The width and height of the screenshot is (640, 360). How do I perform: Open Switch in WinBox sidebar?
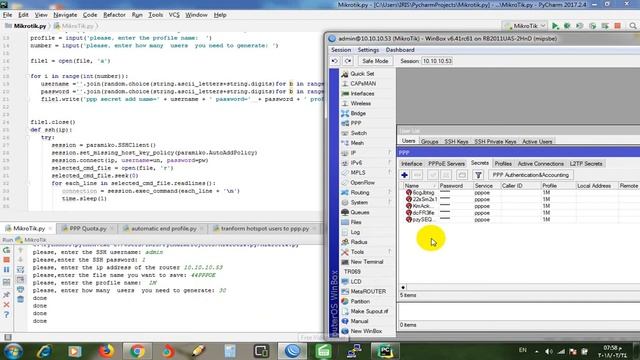tap(359, 133)
